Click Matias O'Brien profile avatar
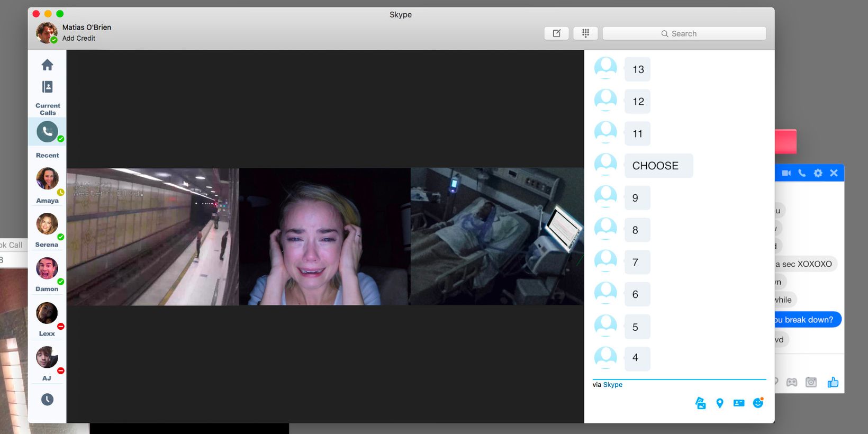Screen dimensions: 868x434 [47, 33]
